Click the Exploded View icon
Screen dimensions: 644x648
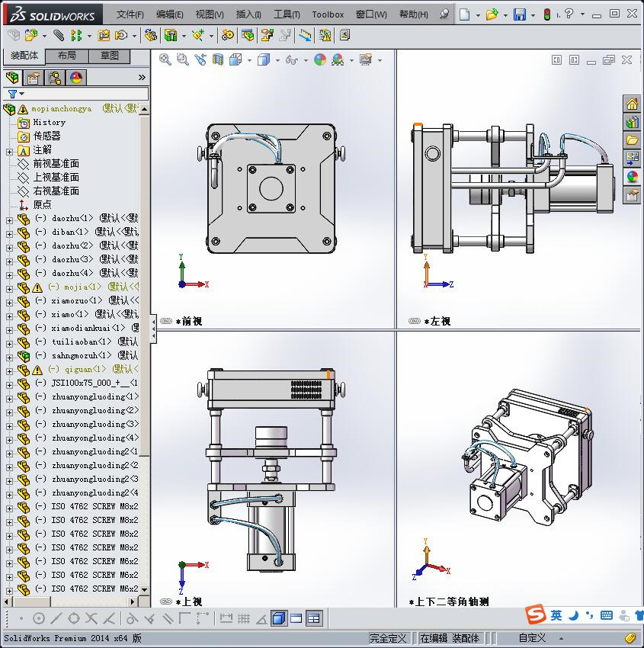tap(268, 36)
